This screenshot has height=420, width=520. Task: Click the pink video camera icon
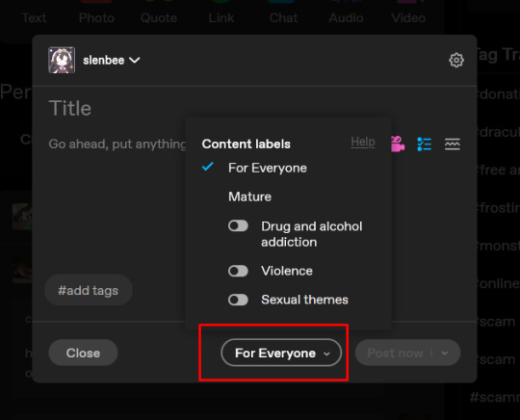coord(398,144)
